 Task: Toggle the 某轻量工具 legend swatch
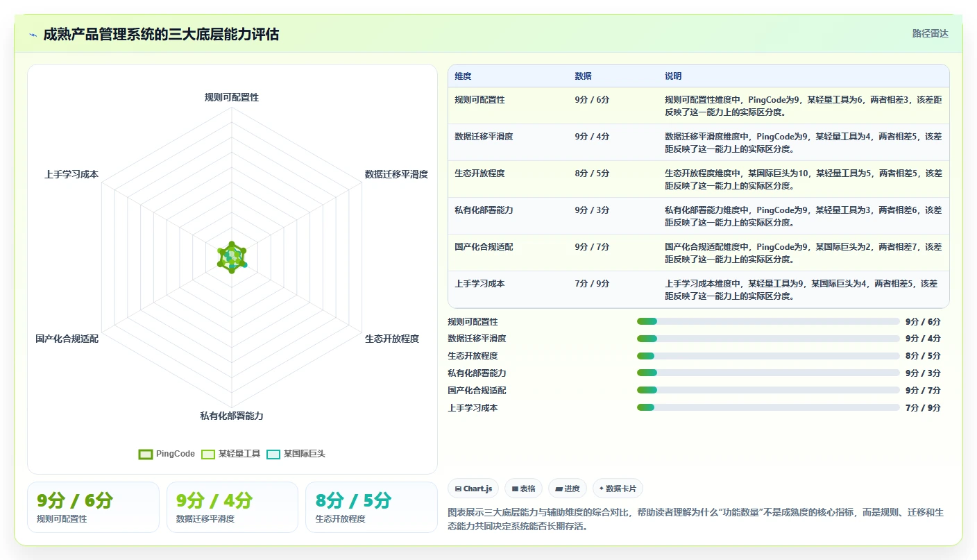pyautogui.click(x=208, y=454)
